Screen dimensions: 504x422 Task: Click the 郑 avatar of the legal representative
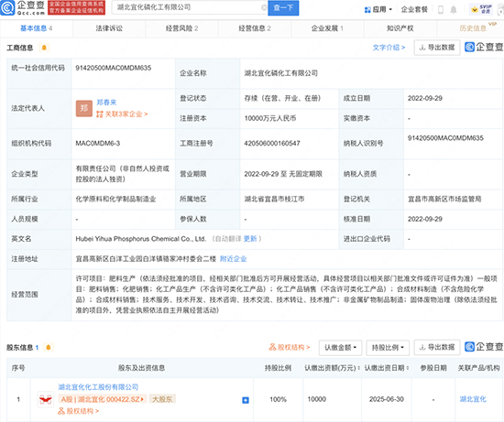click(x=84, y=108)
